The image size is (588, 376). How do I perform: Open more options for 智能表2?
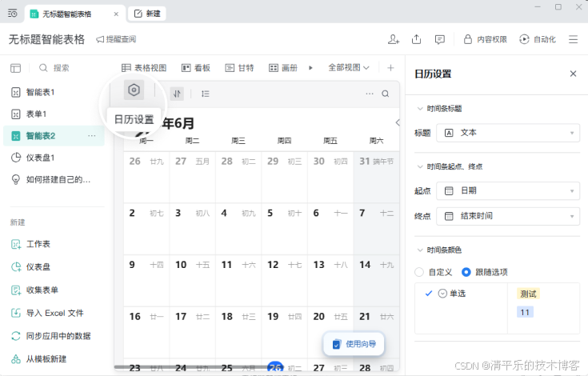pyautogui.click(x=92, y=136)
